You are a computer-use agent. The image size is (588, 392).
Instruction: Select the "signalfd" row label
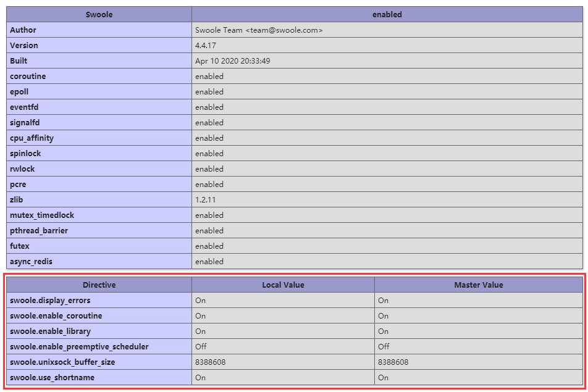tap(25, 122)
